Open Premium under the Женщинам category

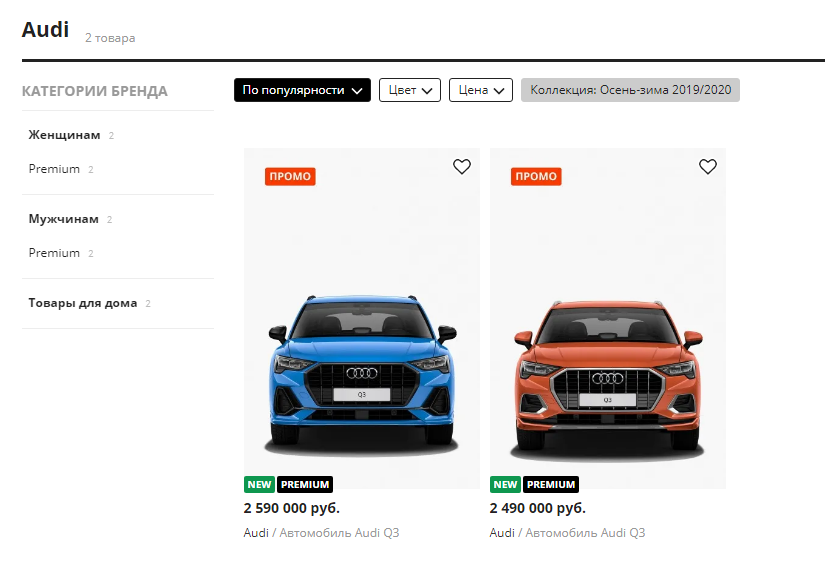tap(54, 169)
